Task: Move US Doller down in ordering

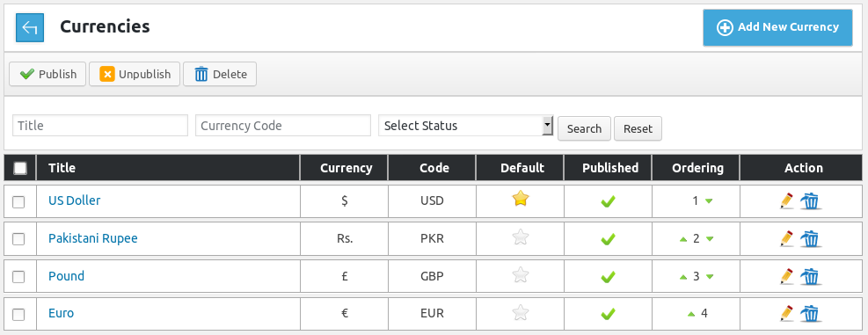Action: tap(709, 201)
